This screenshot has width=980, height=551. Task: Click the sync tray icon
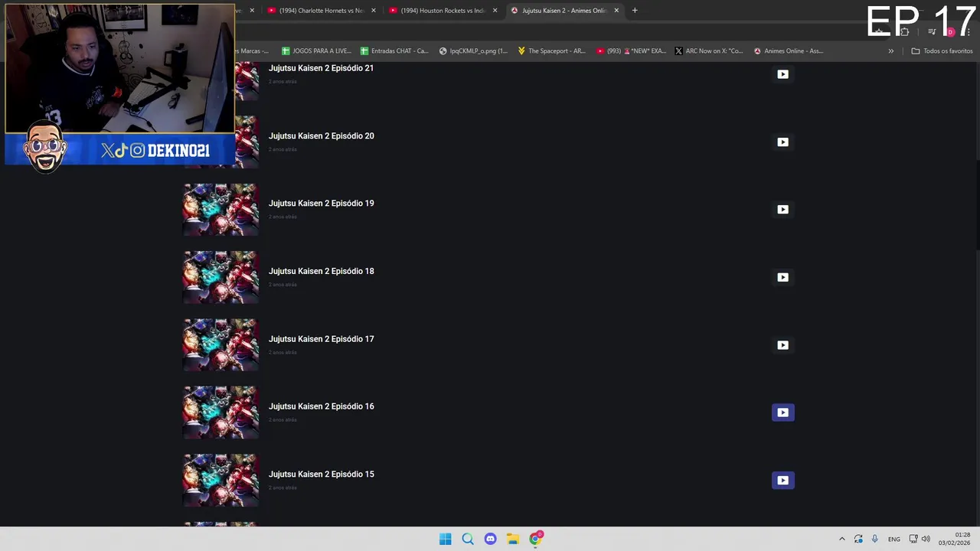(858, 539)
